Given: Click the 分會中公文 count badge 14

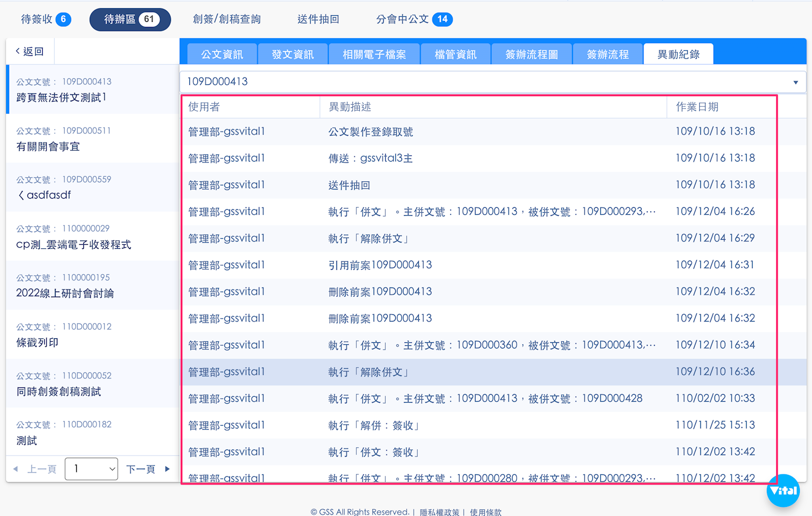Looking at the screenshot, I should (x=443, y=19).
